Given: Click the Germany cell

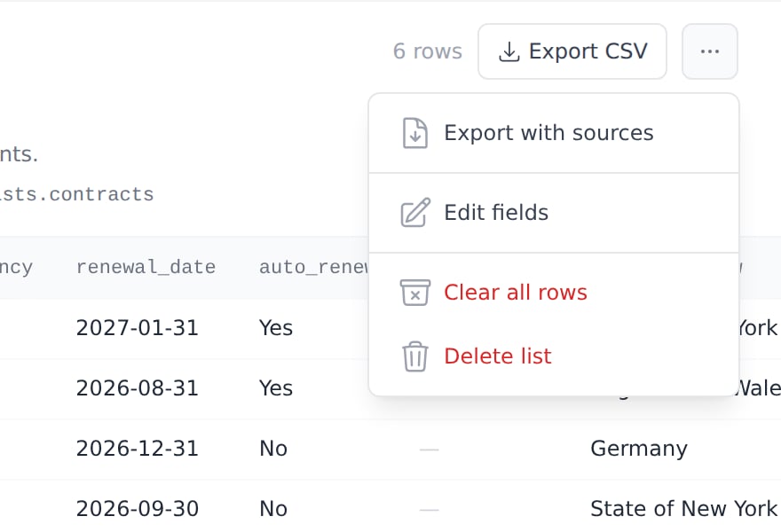Looking at the screenshot, I should tap(638, 449).
